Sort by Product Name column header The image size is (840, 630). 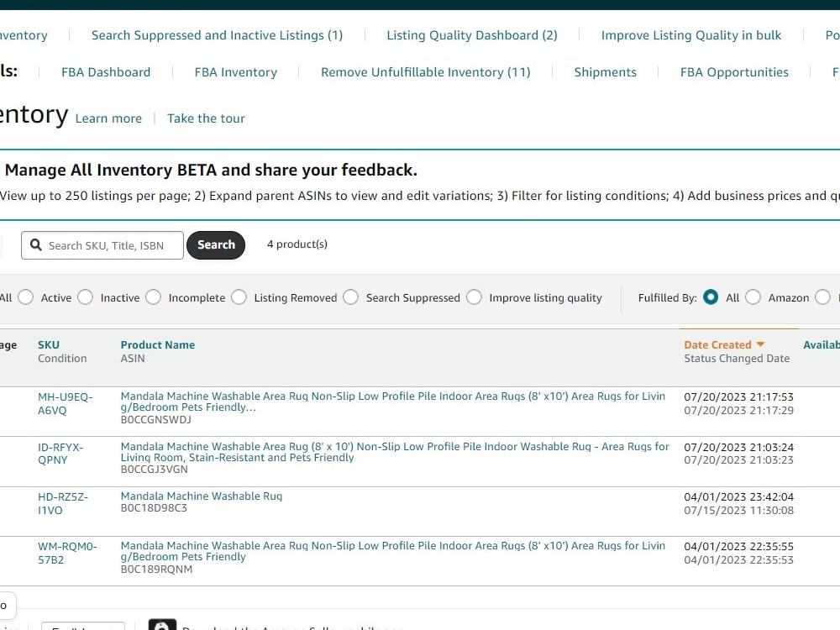[158, 345]
